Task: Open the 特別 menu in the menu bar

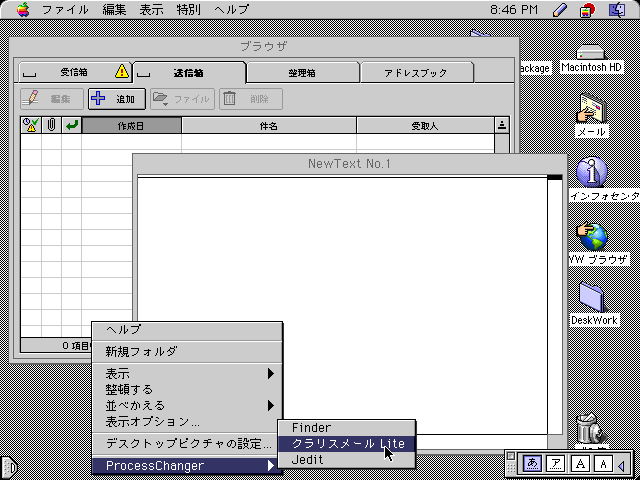Action: 189,9
